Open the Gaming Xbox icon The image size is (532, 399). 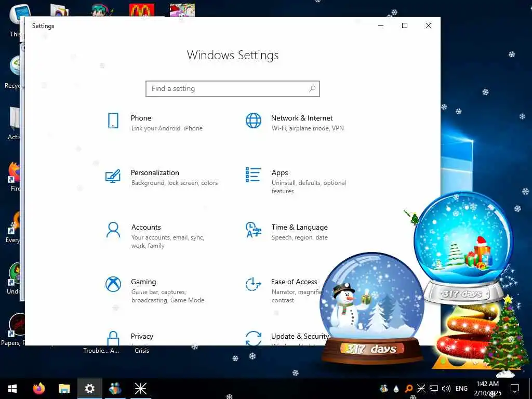113,284
